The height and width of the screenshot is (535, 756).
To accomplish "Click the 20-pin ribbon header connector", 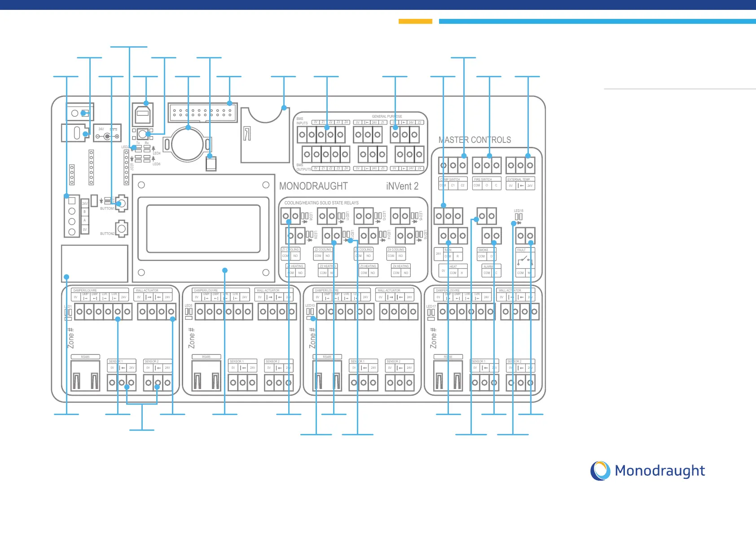I will [x=202, y=112].
